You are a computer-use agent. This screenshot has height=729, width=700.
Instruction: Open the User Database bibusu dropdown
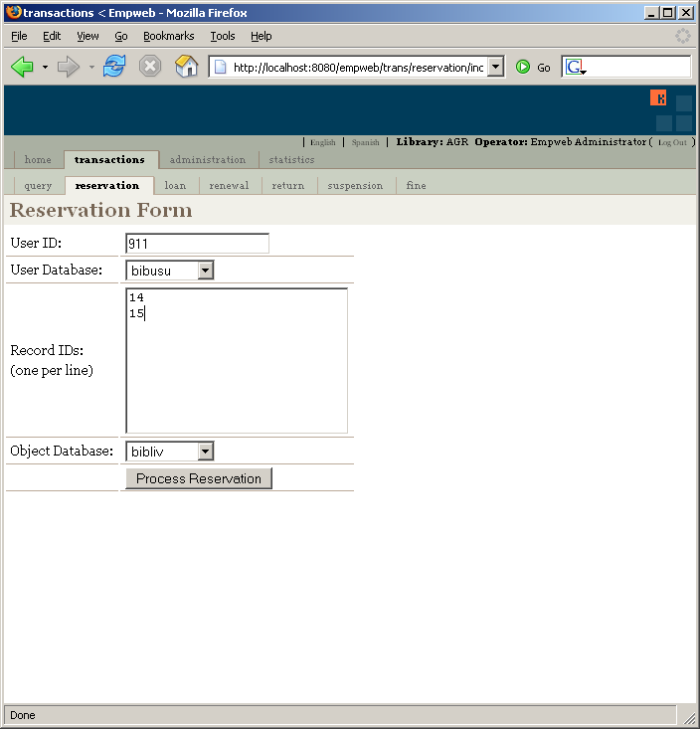pos(205,271)
